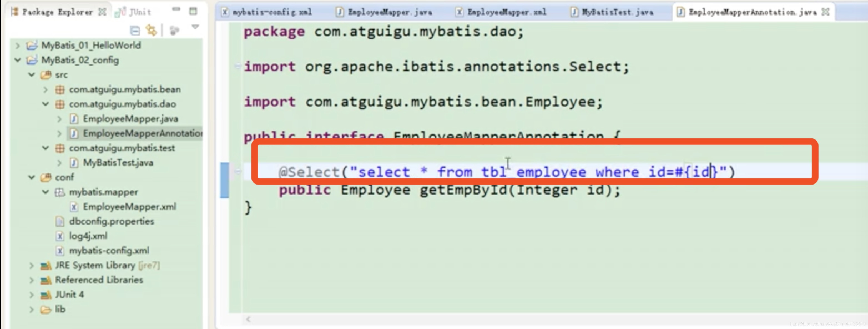Screen dimensions: 868x329
Task: Expand Referenced Libraries node
Action: [x=32, y=280]
